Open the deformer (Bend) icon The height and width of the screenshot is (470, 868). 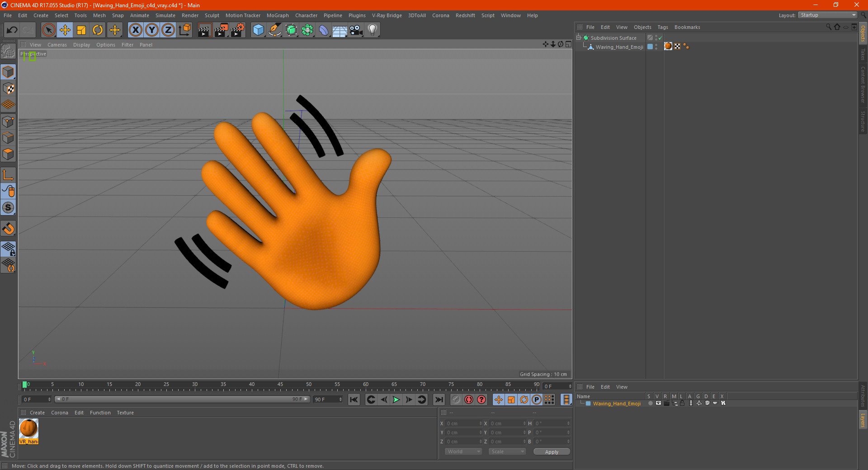coord(324,30)
